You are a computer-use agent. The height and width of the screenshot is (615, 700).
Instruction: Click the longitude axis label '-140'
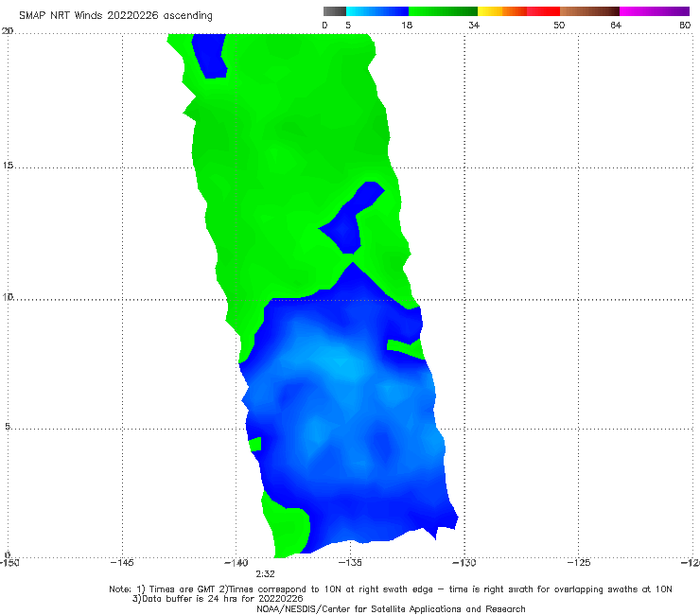click(236, 562)
